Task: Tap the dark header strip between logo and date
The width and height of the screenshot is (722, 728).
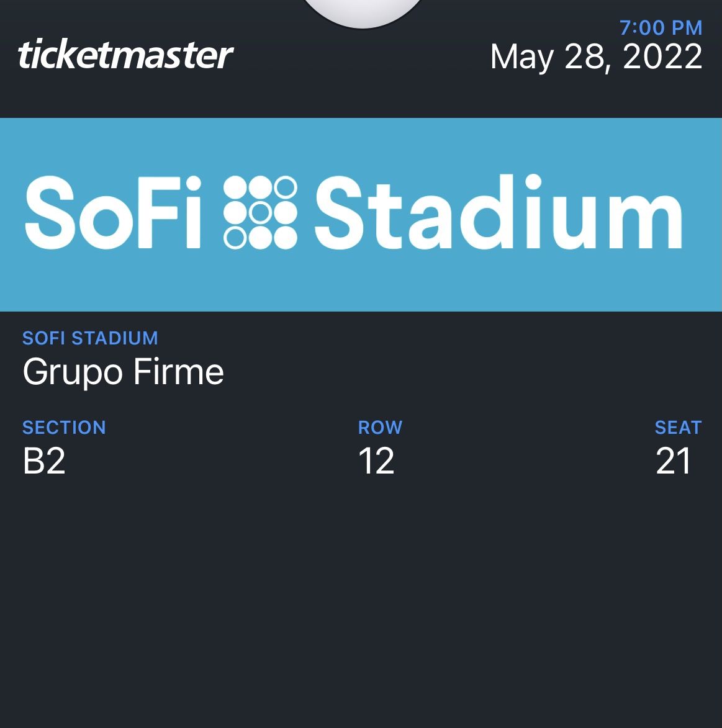Action: (x=360, y=56)
